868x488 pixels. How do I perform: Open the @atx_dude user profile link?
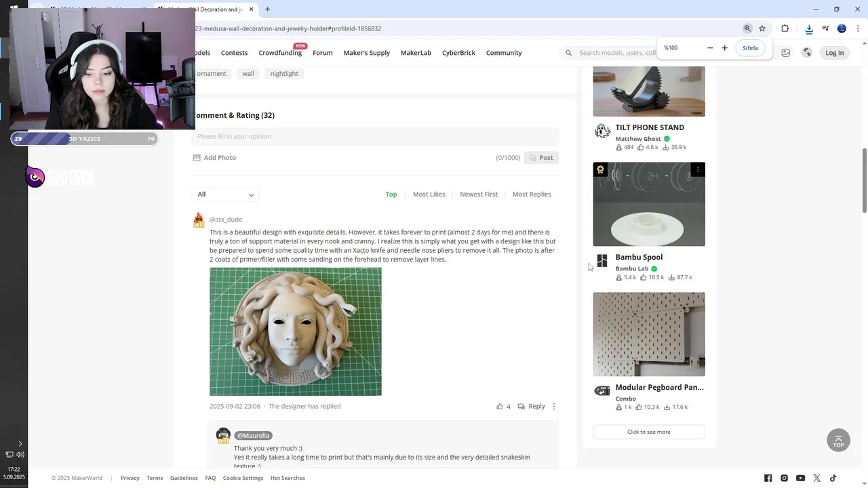226,220
